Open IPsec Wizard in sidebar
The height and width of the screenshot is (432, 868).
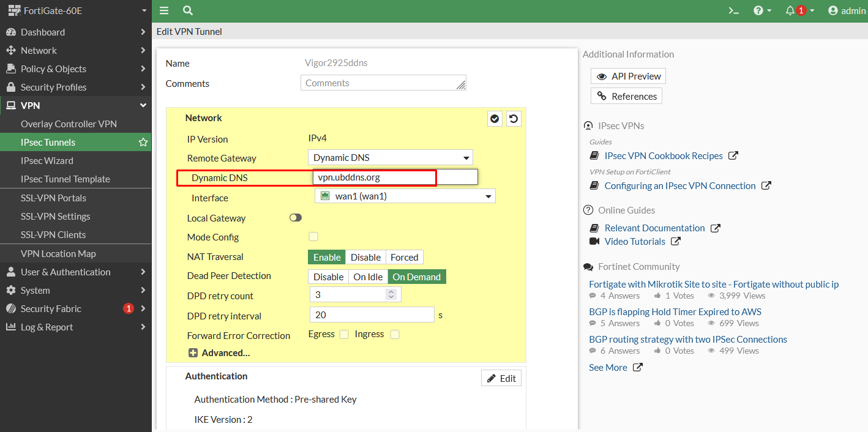click(x=47, y=161)
